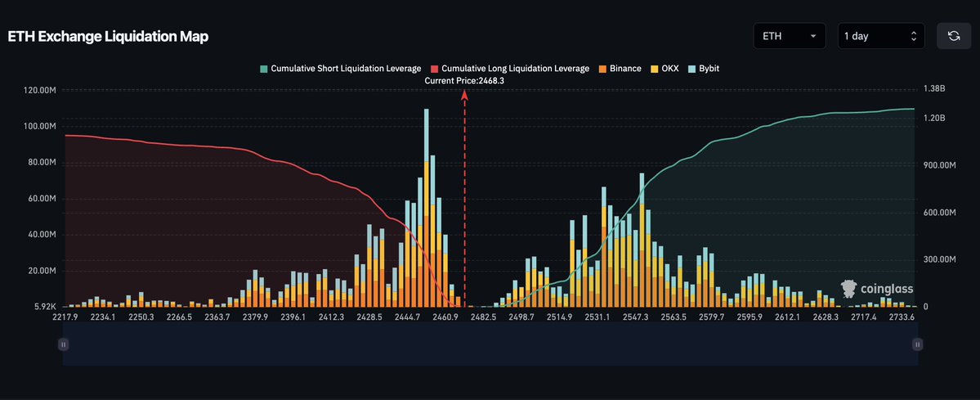Toggle Cumulative Short Liquidation Leverage legend
This screenshot has width=980, height=400.
341,68
